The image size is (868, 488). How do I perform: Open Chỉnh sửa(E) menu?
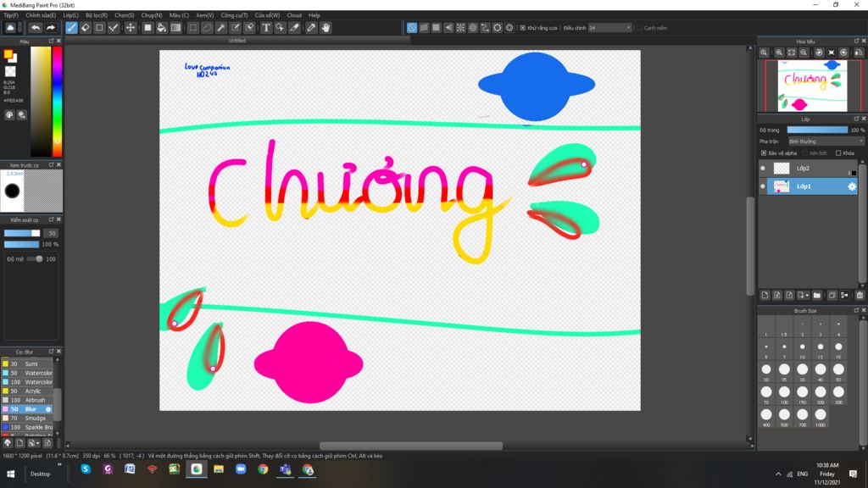(41, 15)
